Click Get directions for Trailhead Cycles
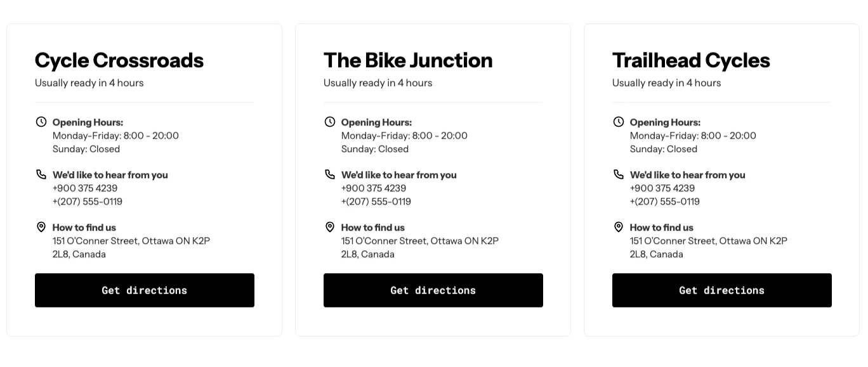This screenshot has width=868, height=367. click(721, 290)
